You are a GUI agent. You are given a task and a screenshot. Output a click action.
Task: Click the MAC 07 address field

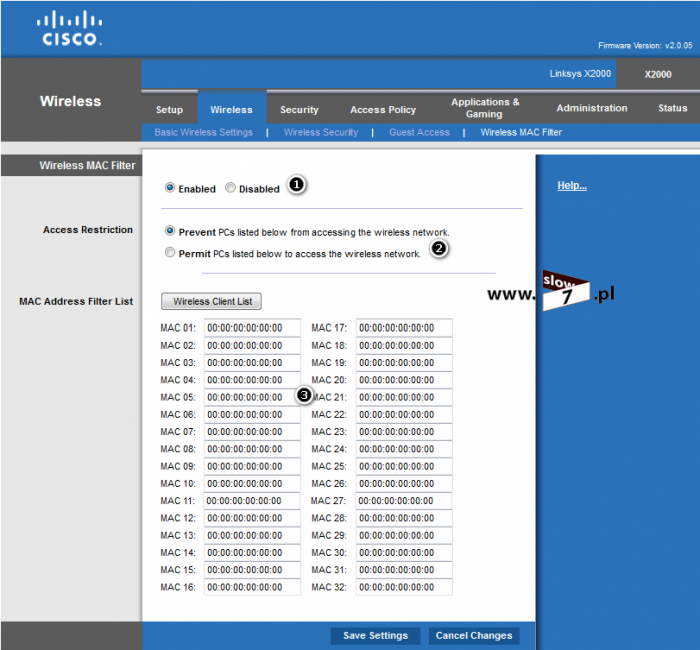(252, 432)
